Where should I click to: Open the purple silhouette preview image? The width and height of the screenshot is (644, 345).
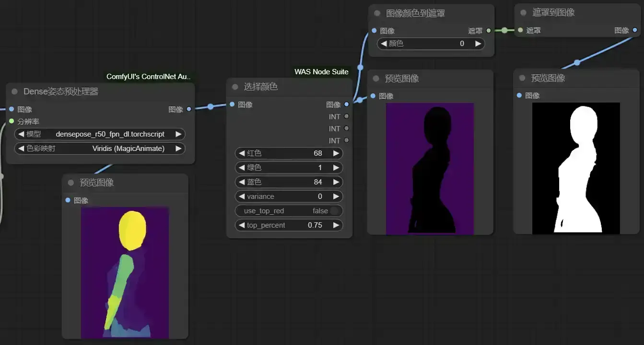430,168
